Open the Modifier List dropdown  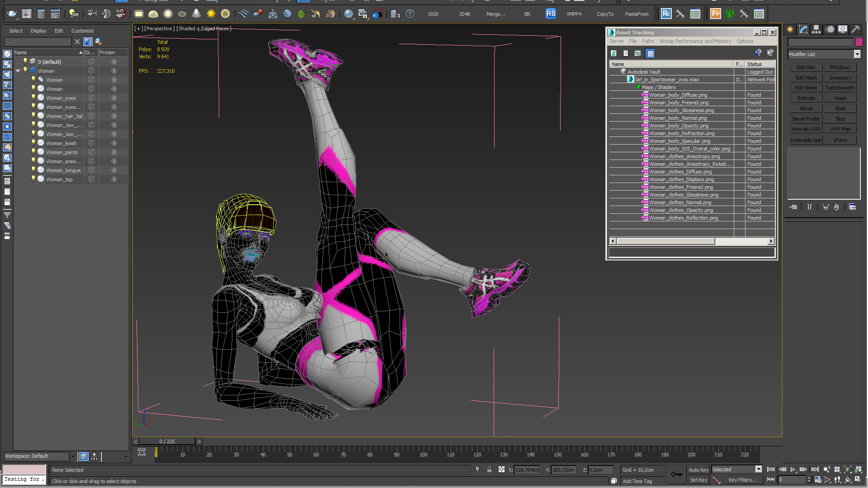point(857,54)
